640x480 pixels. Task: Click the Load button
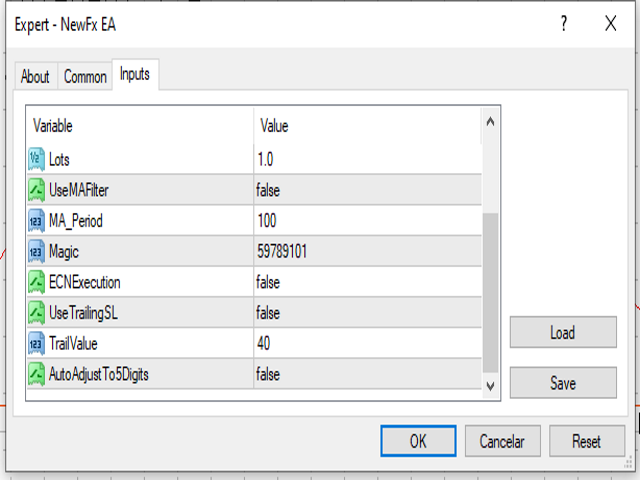563,332
